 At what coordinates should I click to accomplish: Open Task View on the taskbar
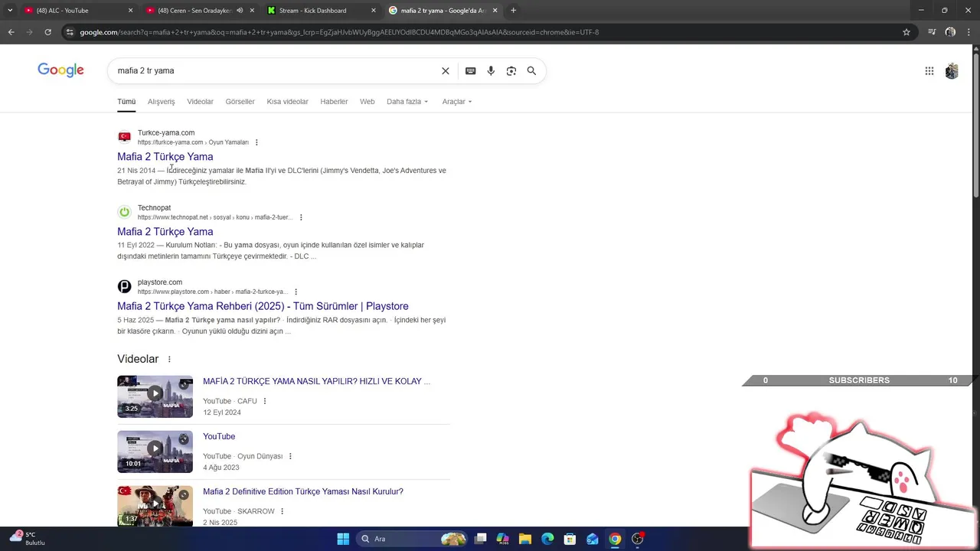pyautogui.click(x=480, y=539)
